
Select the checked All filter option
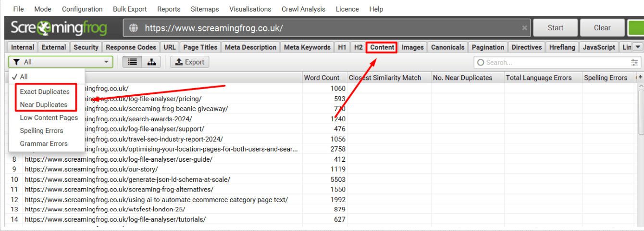coord(24,77)
